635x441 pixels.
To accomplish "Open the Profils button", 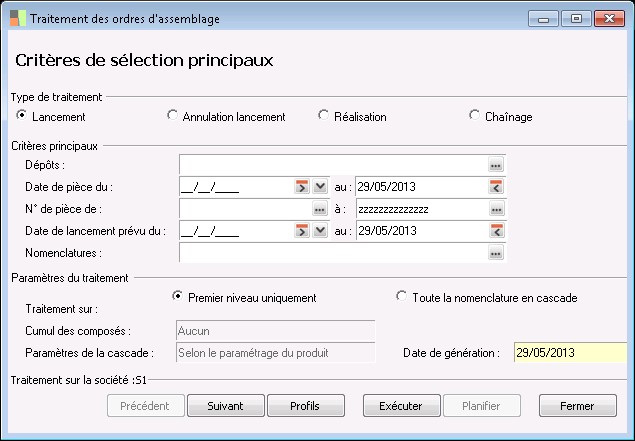I will tap(304, 406).
